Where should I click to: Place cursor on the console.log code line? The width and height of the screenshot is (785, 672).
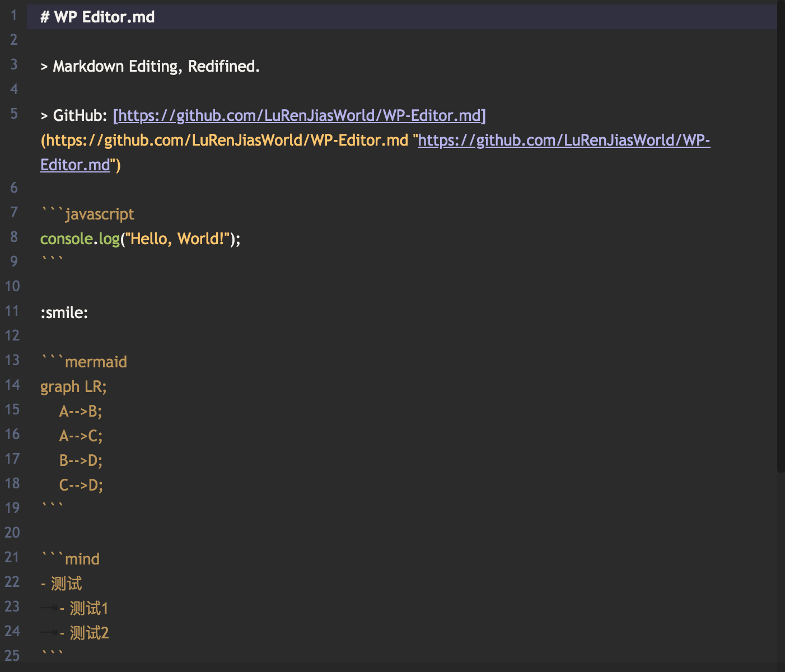(141, 239)
